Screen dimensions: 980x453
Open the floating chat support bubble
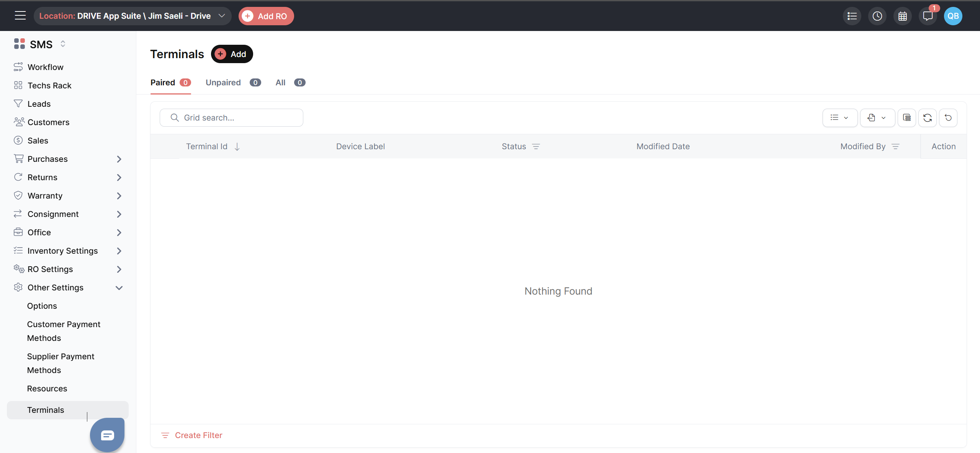point(107,435)
